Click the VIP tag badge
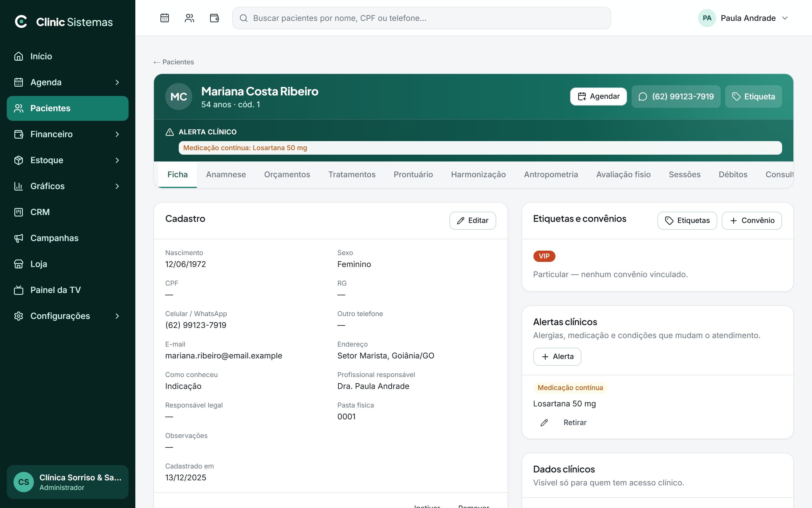 544,256
